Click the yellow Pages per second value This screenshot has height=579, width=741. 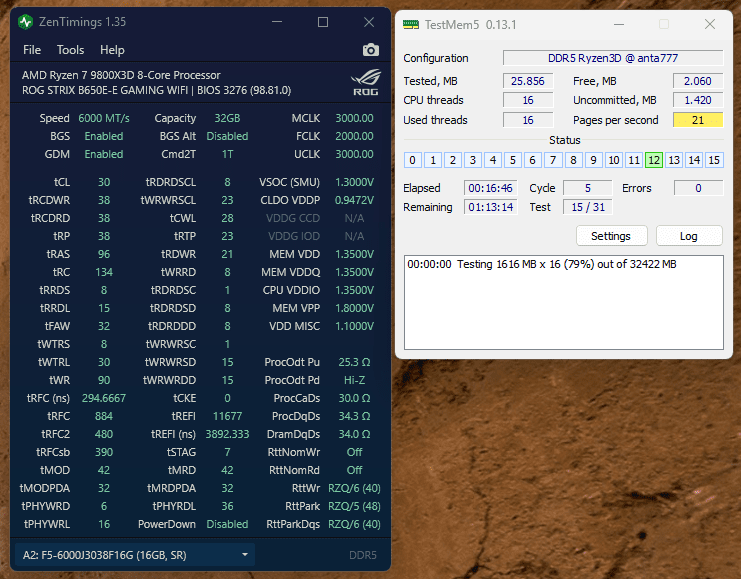(x=698, y=120)
